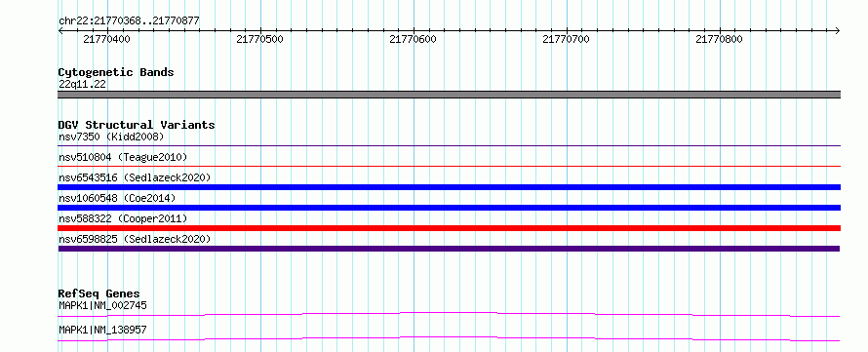Screen dimensions: 868x352
Task: Click the left arrow of the ruler
Action: (60, 31)
